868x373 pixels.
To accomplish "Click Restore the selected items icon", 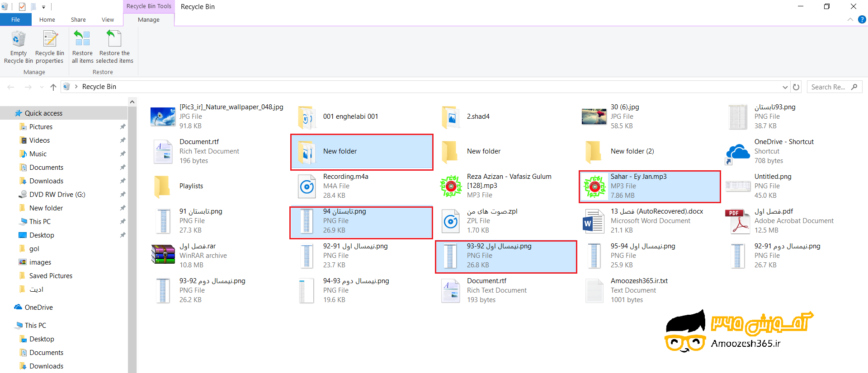I will coord(114,39).
